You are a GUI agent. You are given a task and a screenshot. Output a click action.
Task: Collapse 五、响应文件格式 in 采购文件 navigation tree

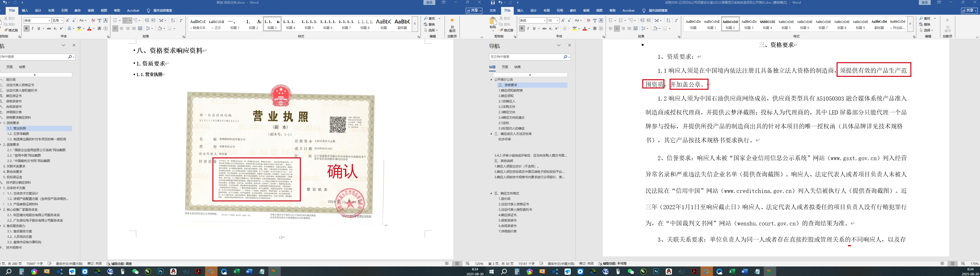[x=491, y=193]
